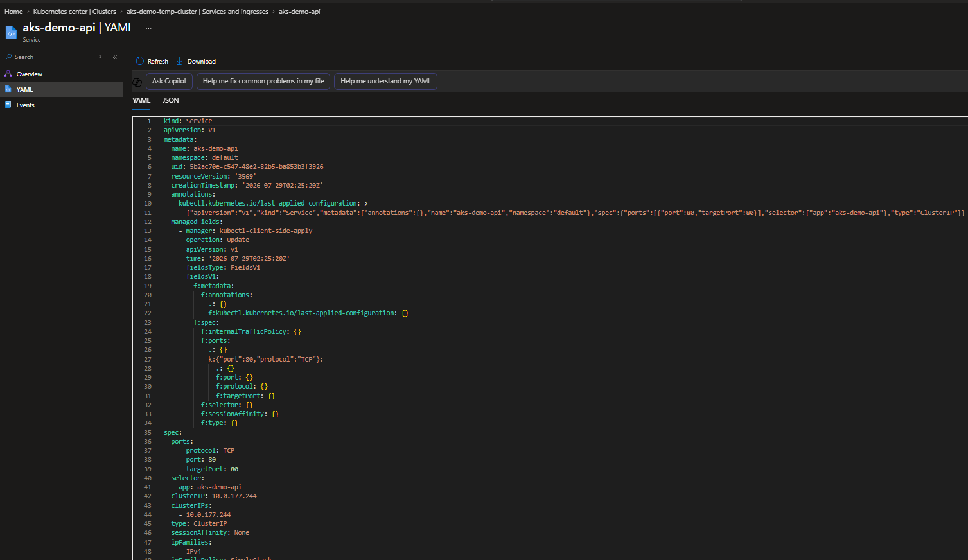Image resolution: width=968 pixels, height=560 pixels.
Task: Select the YAML tab above the editor
Action: [x=141, y=100]
